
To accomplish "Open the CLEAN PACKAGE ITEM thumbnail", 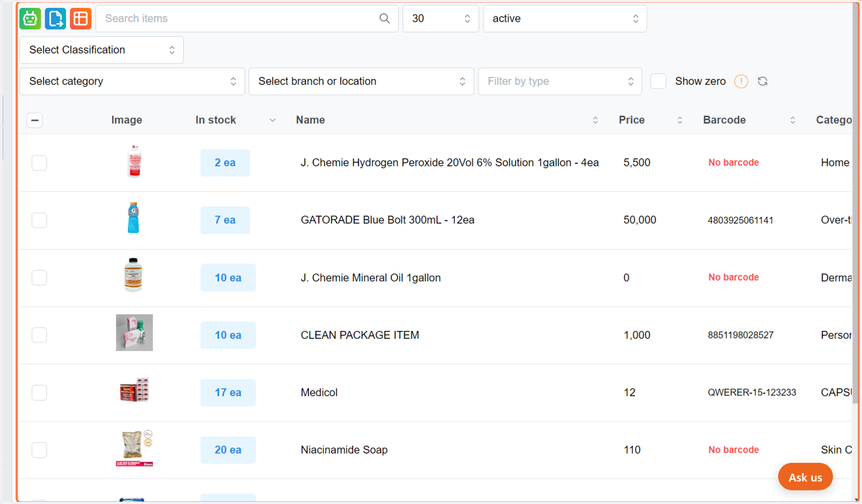I will click(134, 332).
